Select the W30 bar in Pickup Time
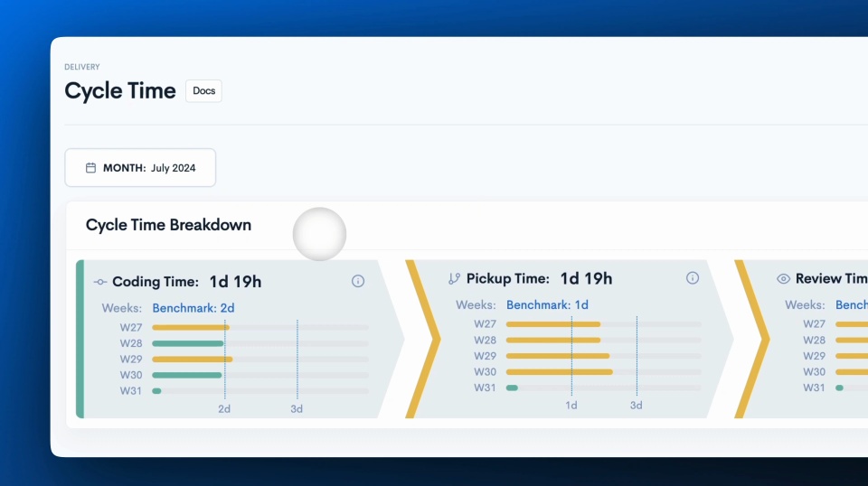The width and height of the screenshot is (868, 486). click(560, 371)
